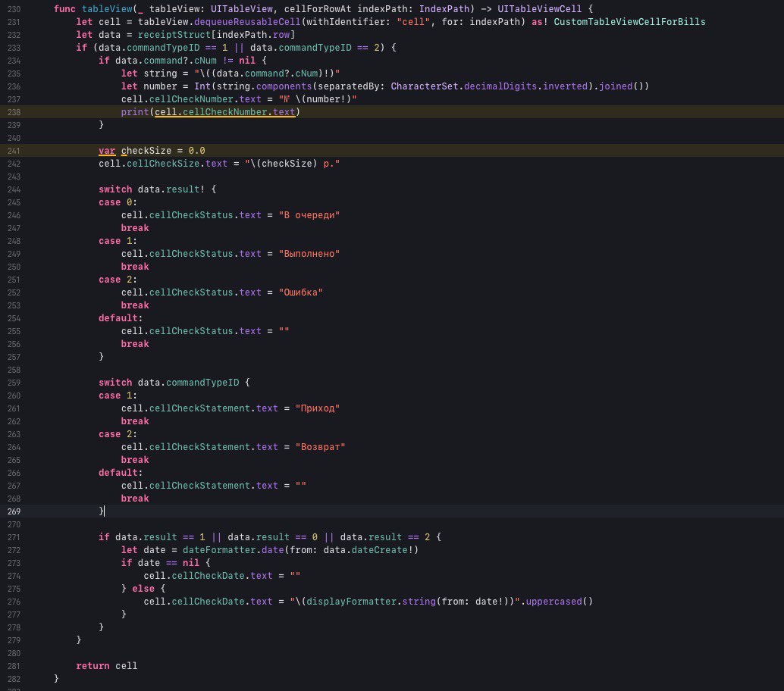Click break keyword on line 247

(x=135, y=228)
